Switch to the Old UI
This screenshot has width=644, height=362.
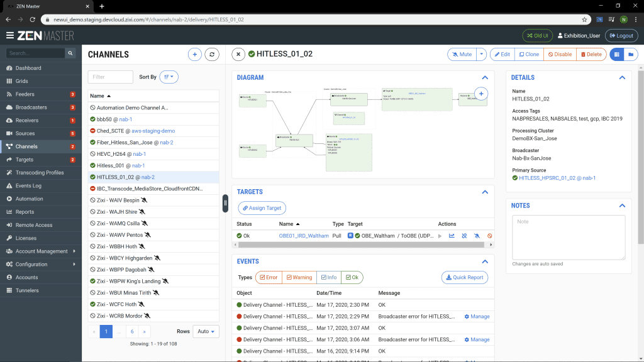pos(538,36)
